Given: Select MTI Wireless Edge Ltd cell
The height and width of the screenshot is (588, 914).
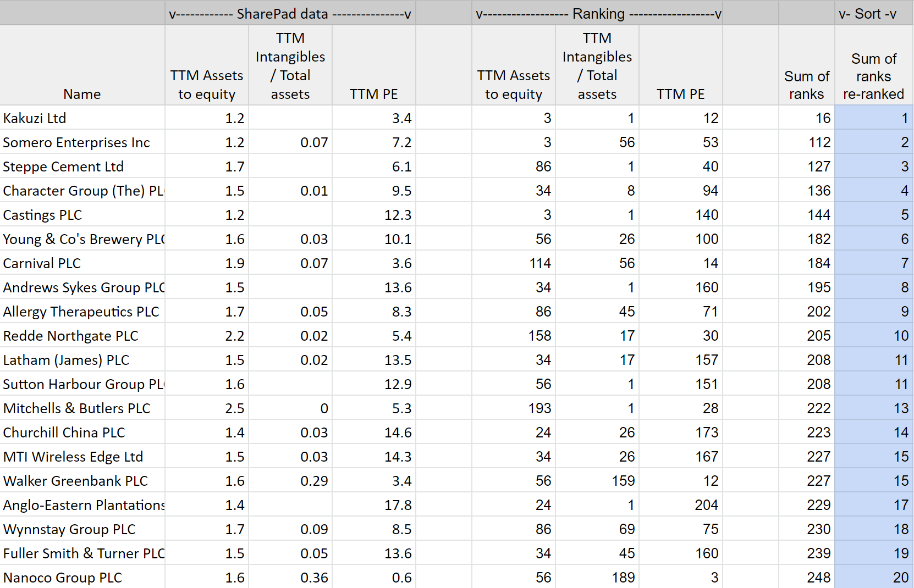Looking at the screenshot, I should (82, 456).
